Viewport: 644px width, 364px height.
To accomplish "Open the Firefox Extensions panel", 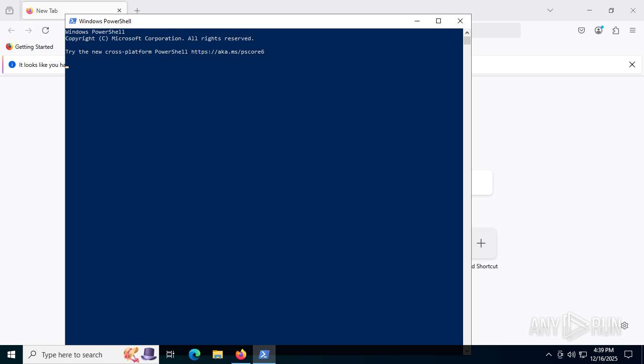I will point(616,30).
